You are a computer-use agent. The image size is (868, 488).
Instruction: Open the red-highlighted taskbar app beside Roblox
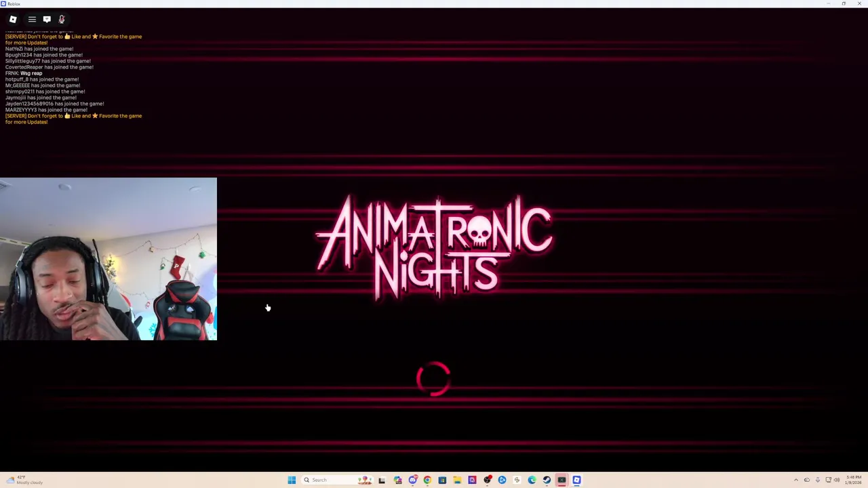pyautogui.click(x=561, y=480)
